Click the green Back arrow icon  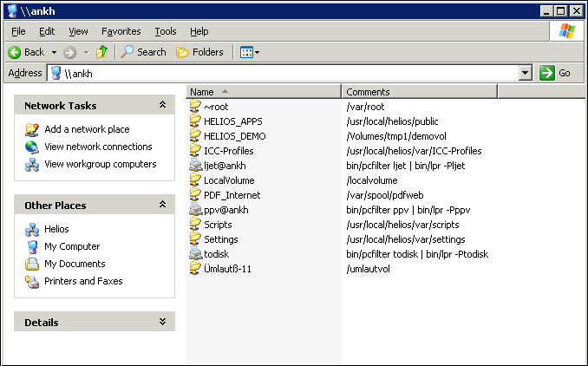[x=15, y=52]
